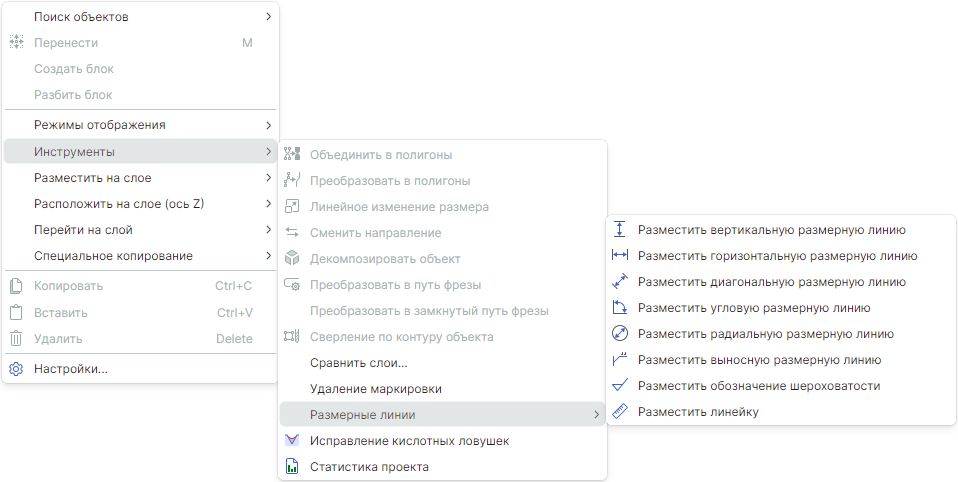958x482 pixels.
Task: Choose Разместить вертикальную размерную линию
Action: (781, 230)
